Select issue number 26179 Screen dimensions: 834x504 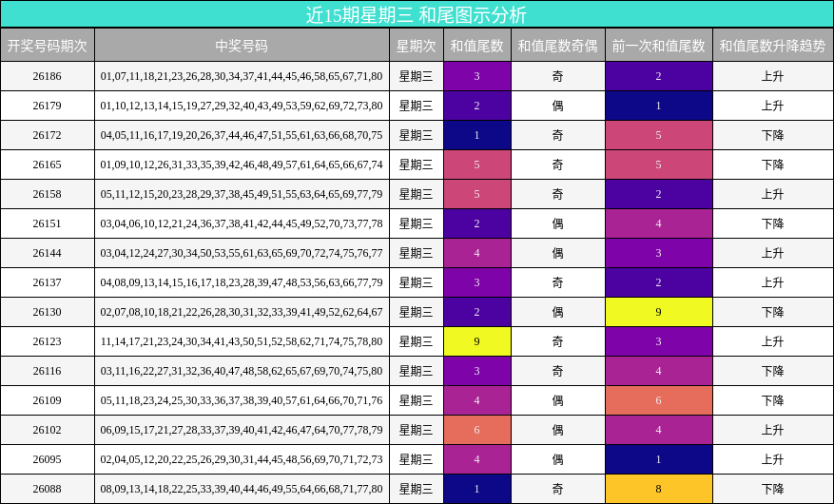[48, 106]
